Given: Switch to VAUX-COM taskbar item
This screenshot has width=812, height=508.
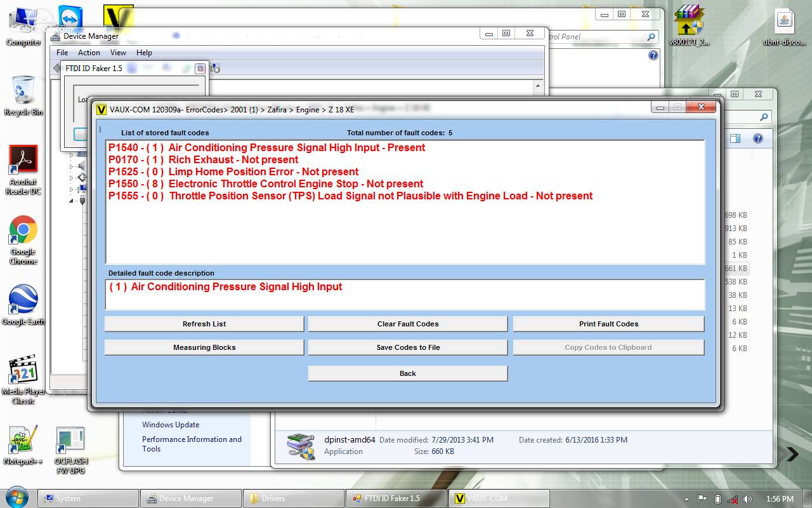Looking at the screenshot, I should (x=499, y=498).
